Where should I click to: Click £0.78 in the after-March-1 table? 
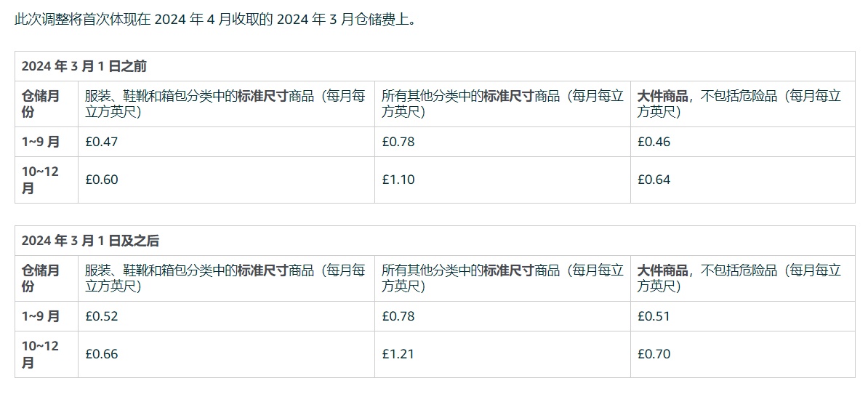398,316
